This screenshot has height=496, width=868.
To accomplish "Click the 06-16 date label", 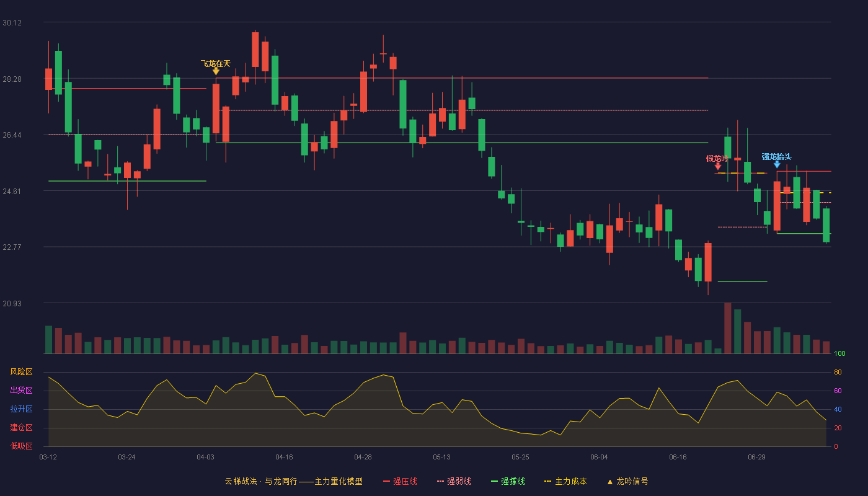I will [678, 457].
